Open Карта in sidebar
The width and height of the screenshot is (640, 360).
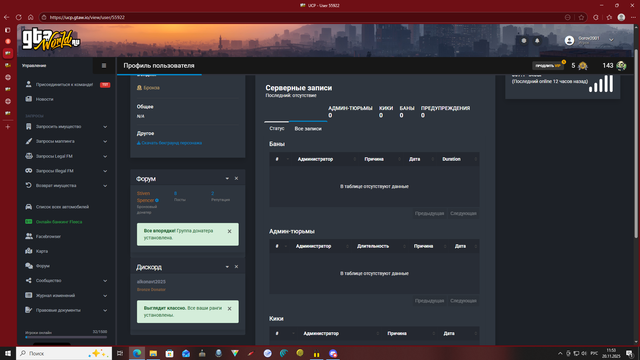pos(42,251)
